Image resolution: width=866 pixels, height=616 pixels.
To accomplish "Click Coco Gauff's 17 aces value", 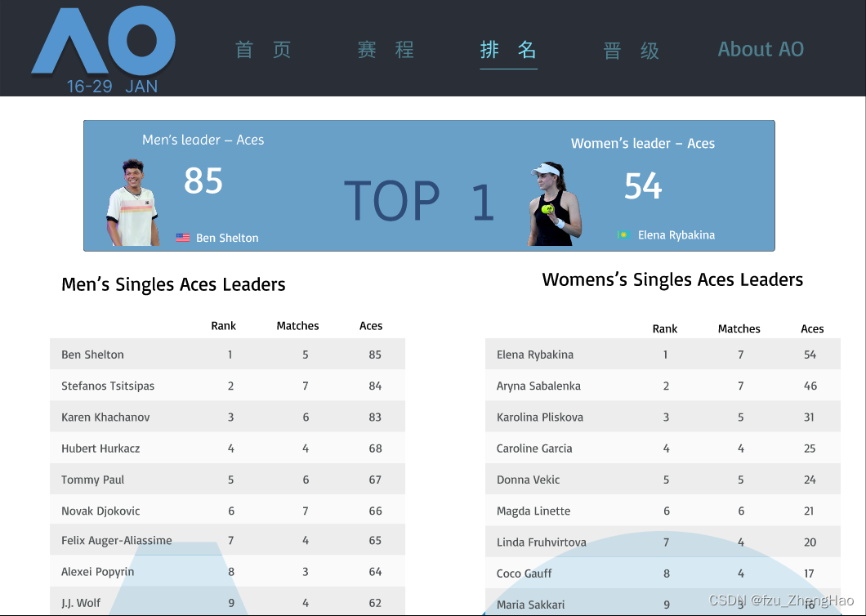I will pos(809,574).
